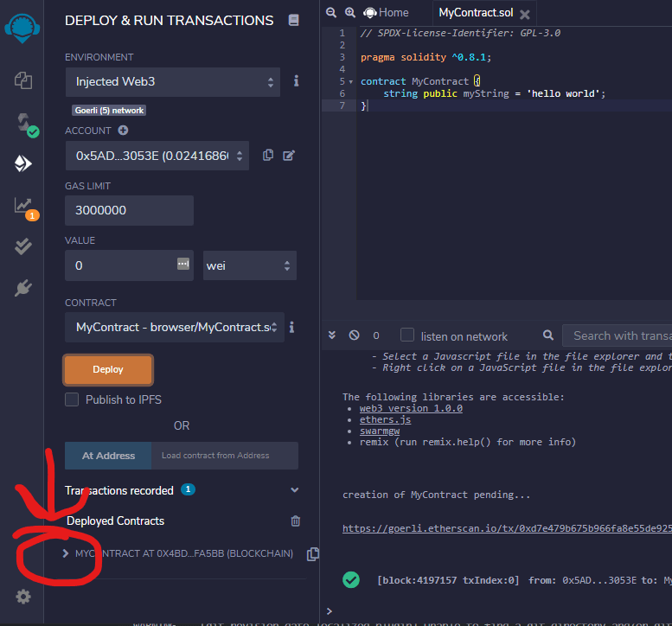Viewport: 672px width, 626px height.
Task: Open web3 version 1.0.0 link
Action: tap(411, 408)
